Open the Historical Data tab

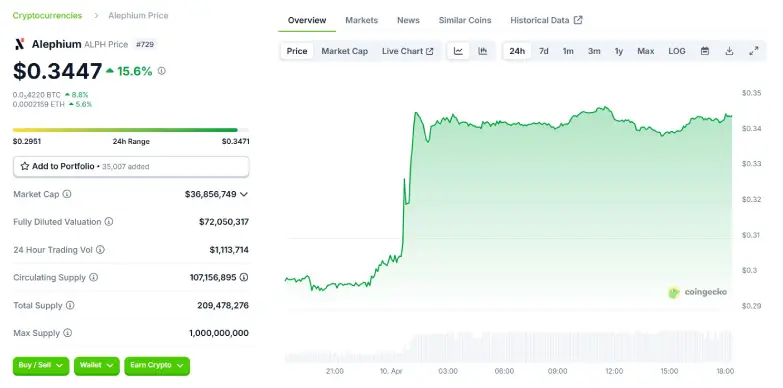tap(546, 20)
